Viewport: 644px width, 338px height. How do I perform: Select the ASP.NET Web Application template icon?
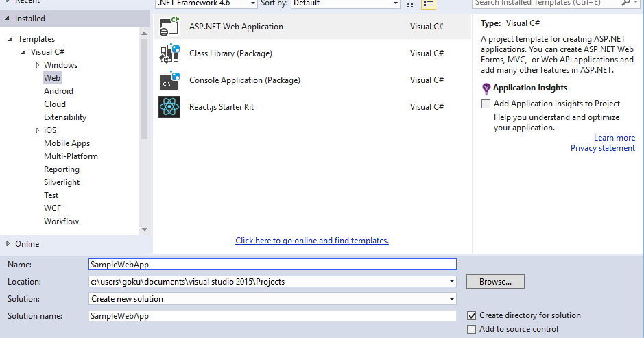169,27
